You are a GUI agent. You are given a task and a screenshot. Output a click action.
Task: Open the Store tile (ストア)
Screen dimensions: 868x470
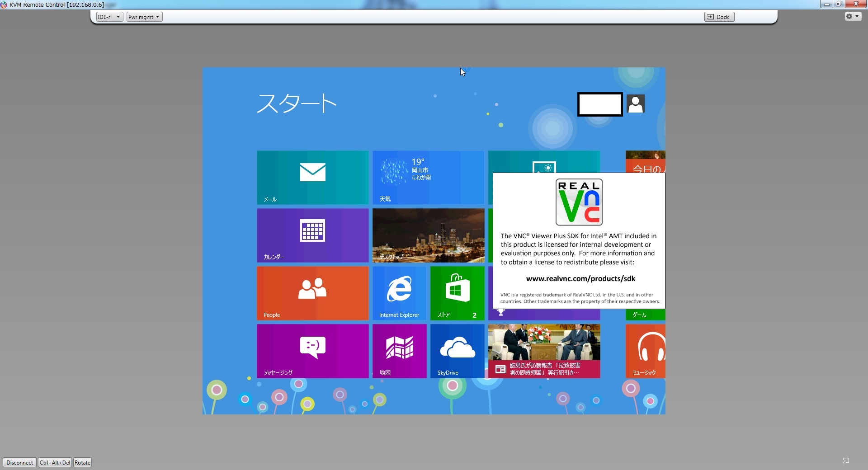(x=457, y=293)
